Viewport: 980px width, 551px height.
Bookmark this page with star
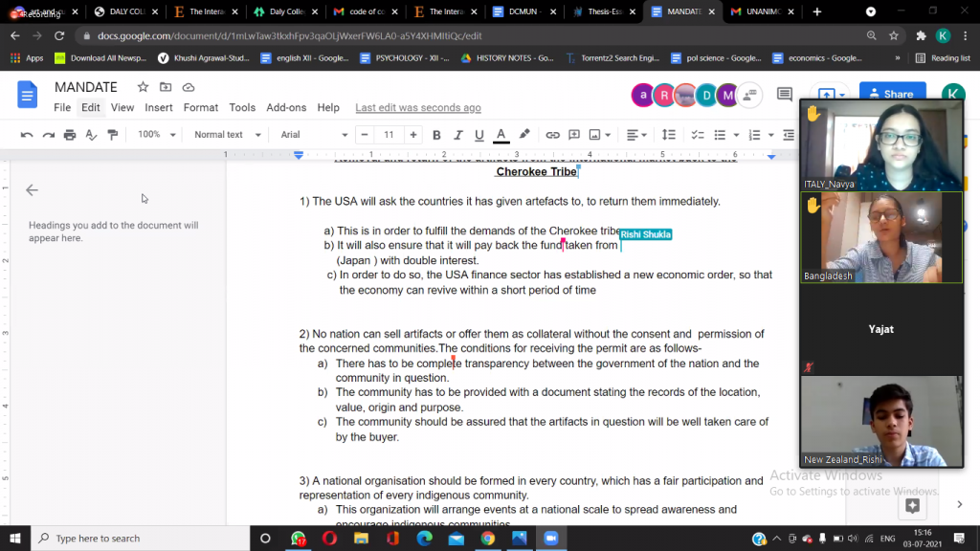894,35
